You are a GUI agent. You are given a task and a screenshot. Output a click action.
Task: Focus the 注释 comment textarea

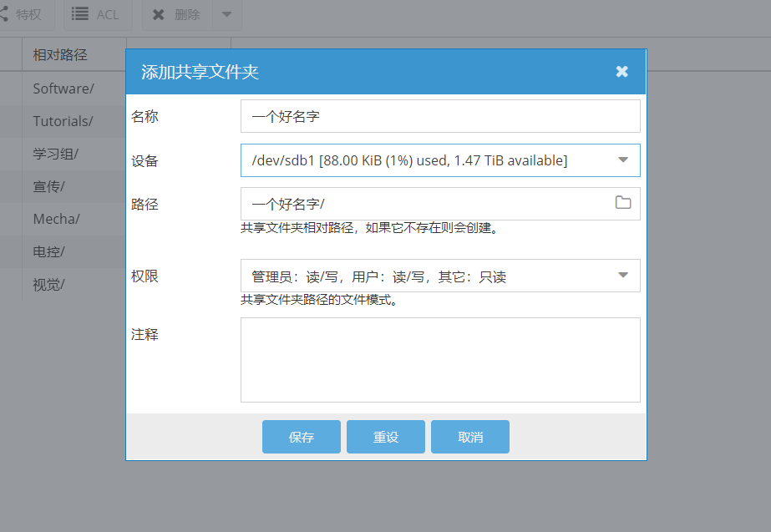pos(439,360)
